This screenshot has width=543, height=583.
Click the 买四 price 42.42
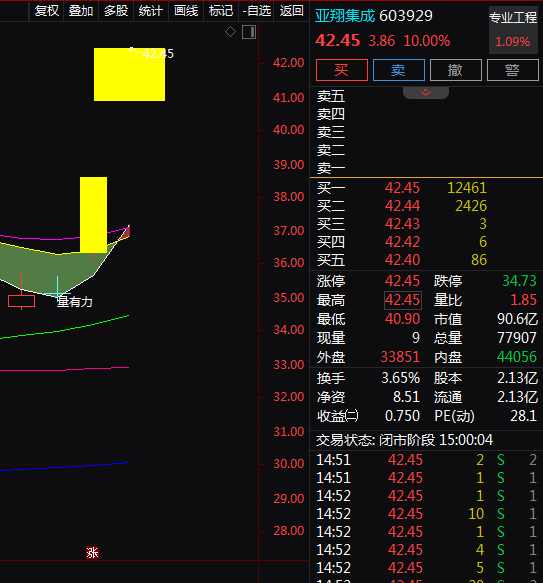tap(402, 242)
